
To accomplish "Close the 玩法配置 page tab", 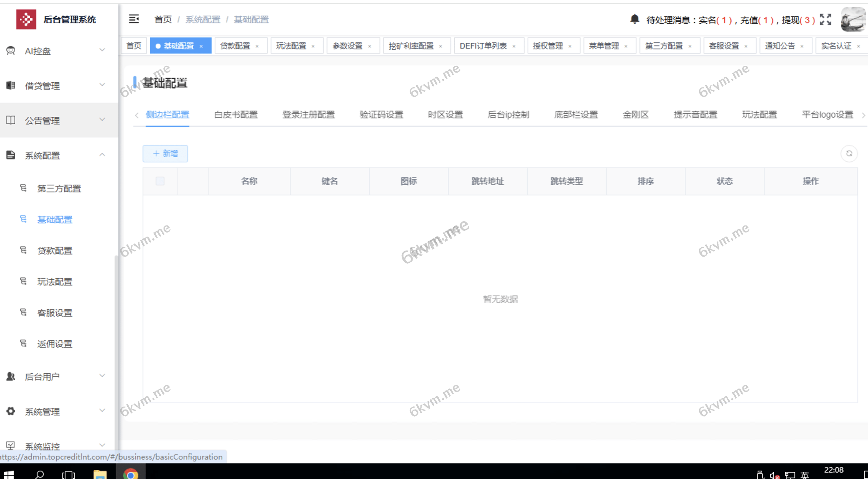I will click(x=313, y=46).
